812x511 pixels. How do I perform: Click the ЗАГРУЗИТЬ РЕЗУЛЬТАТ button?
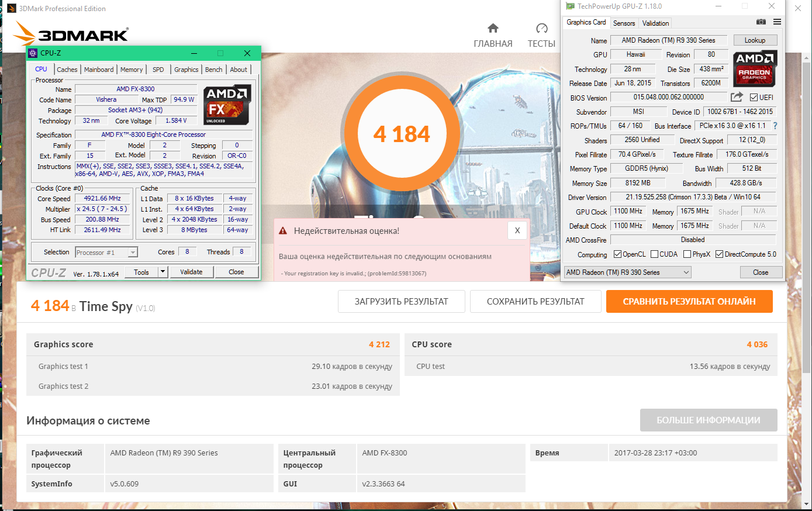pyautogui.click(x=401, y=302)
